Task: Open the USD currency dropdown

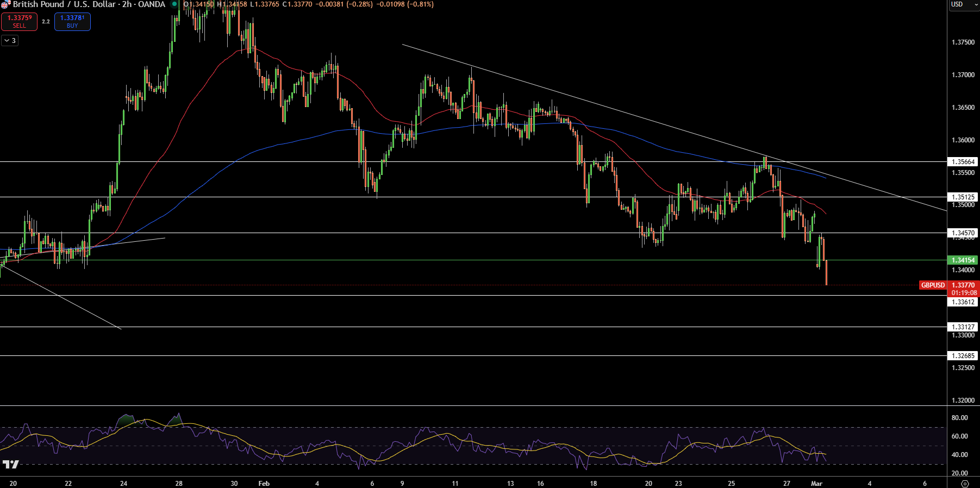Action: point(964,5)
